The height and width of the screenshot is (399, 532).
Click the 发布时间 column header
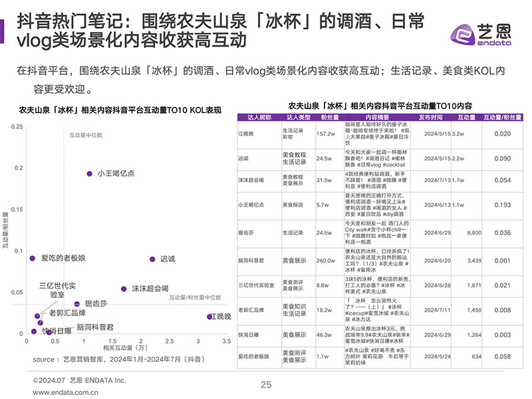click(x=430, y=118)
